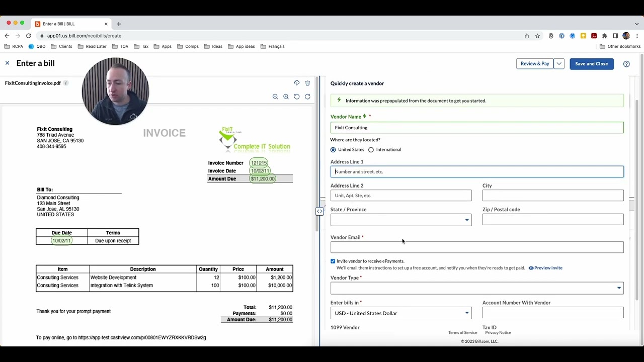Open the Apps bookmark folder

(163, 46)
